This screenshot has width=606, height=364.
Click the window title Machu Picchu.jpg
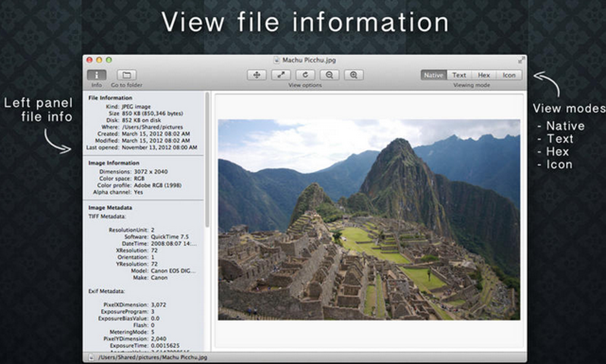[x=309, y=60]
